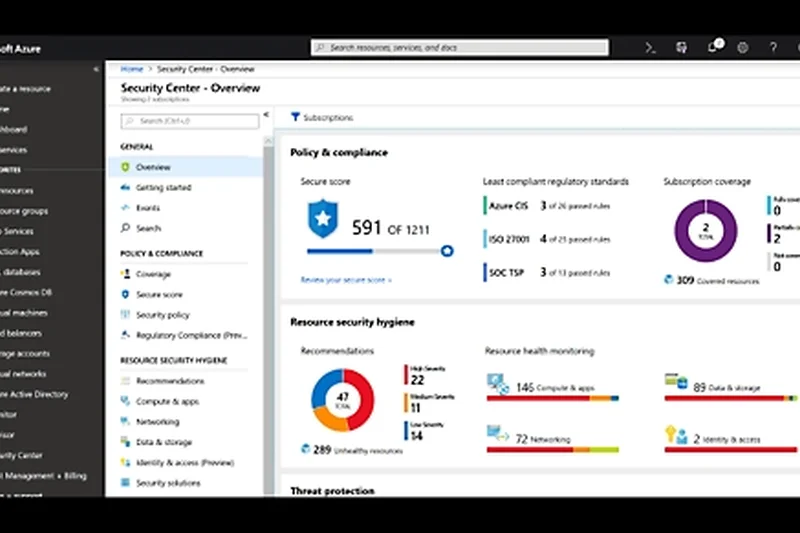Click the Regulatory Compliance icon
The image size is (800, 533).
[x=126, y=335]
